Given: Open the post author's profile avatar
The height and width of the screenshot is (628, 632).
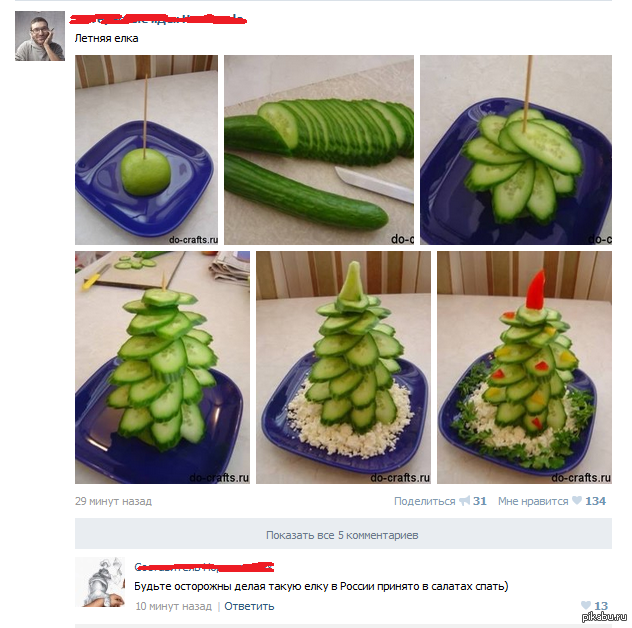Looking at the screenshot, I should [40, 36].
